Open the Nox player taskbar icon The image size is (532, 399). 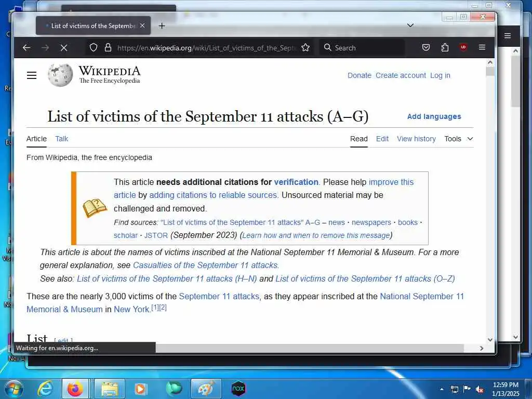pos(238,389)
